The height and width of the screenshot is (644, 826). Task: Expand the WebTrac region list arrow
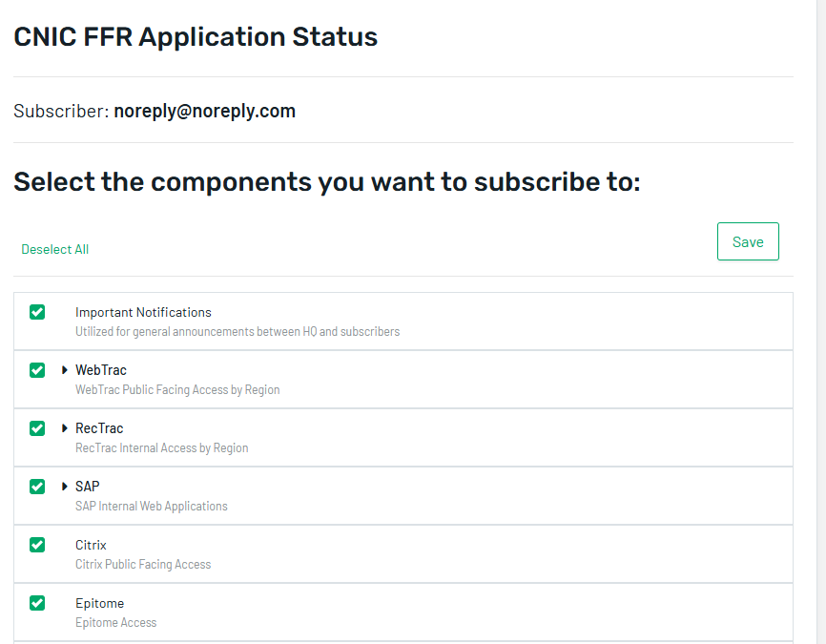click(x=65, y=370)
